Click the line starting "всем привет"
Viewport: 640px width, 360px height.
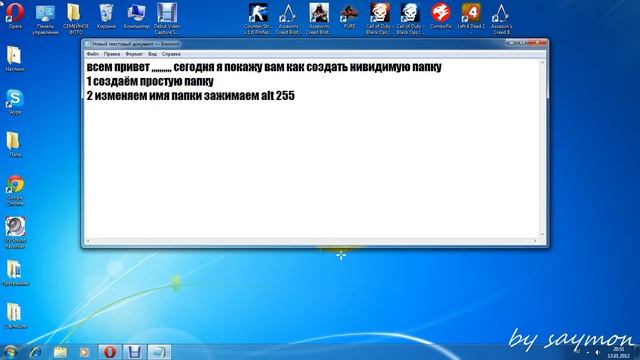[264, 67]
